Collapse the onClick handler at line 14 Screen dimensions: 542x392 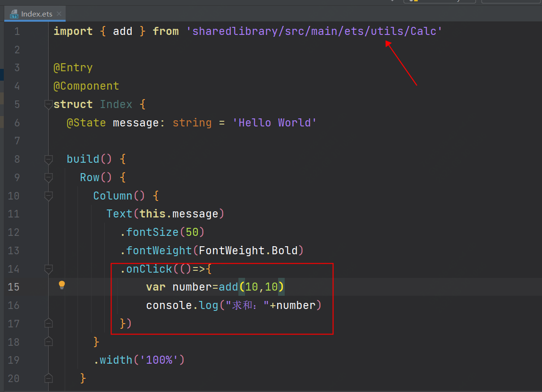(48, 269)
